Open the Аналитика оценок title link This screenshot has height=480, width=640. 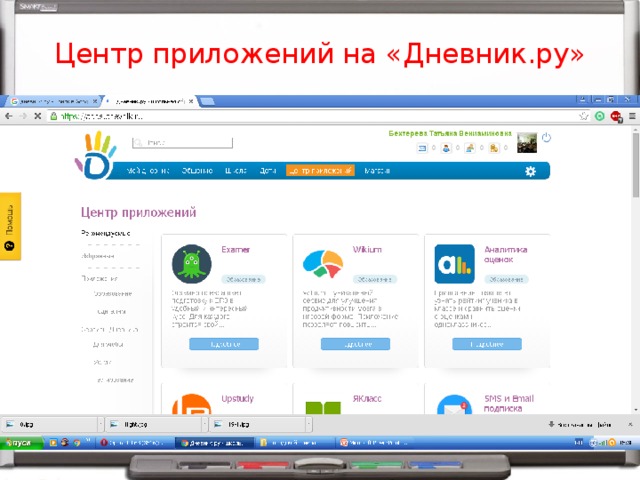coord(505,254)
